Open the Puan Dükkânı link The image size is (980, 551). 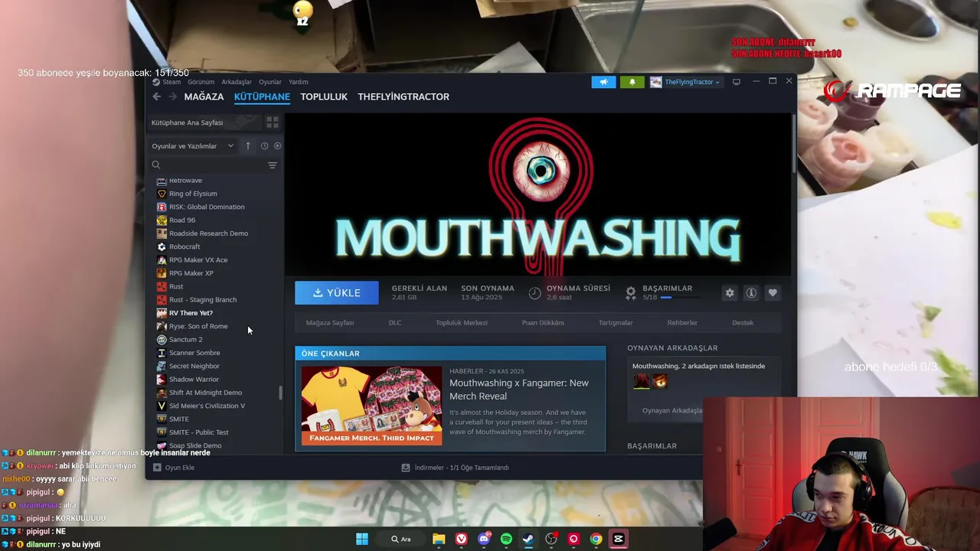click(543, 323)
